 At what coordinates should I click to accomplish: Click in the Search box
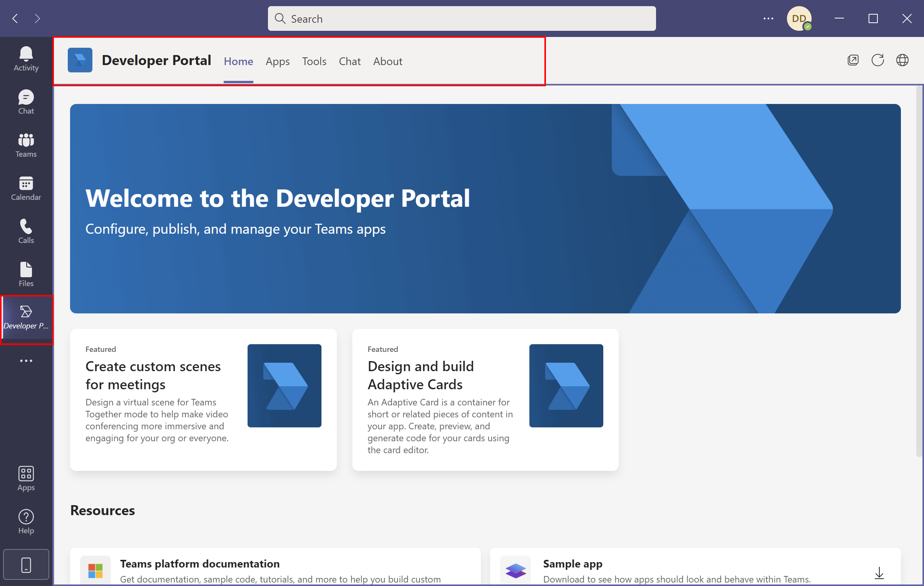(461, 18)
